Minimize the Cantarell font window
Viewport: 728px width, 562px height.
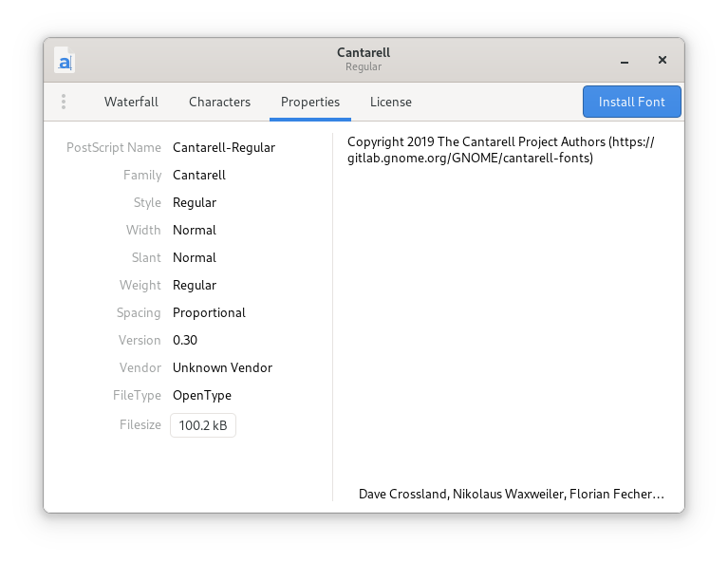click(x=625, y=61)
